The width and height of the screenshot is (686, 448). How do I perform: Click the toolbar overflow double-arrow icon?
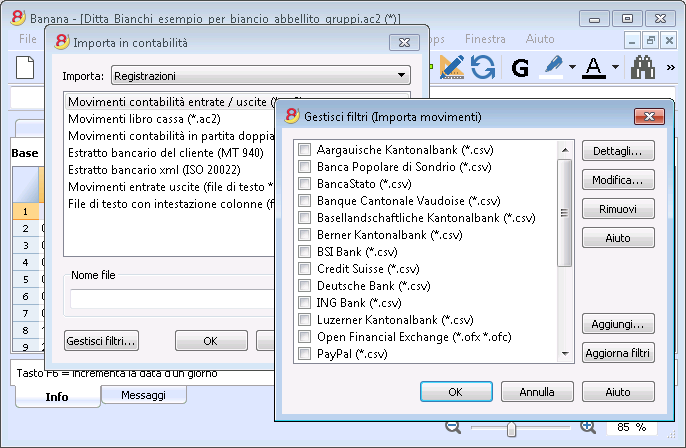(670, 67)
